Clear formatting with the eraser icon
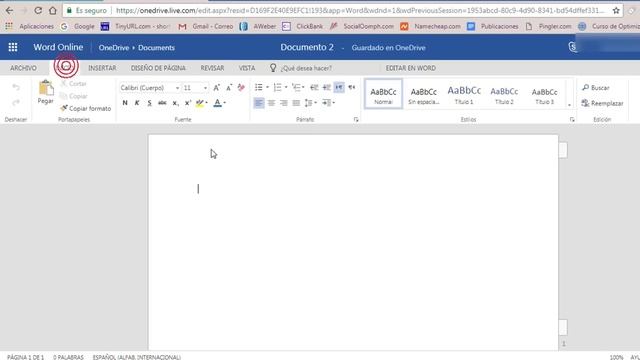 241,87
